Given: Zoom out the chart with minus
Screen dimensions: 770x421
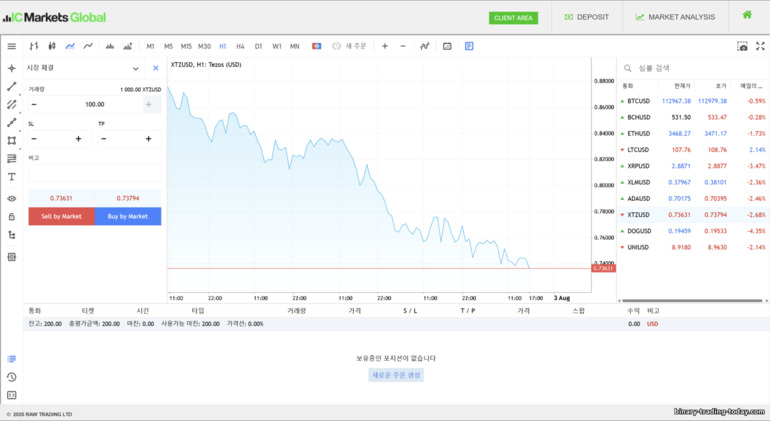Looking at the screenshot, I should pos(403,46).
